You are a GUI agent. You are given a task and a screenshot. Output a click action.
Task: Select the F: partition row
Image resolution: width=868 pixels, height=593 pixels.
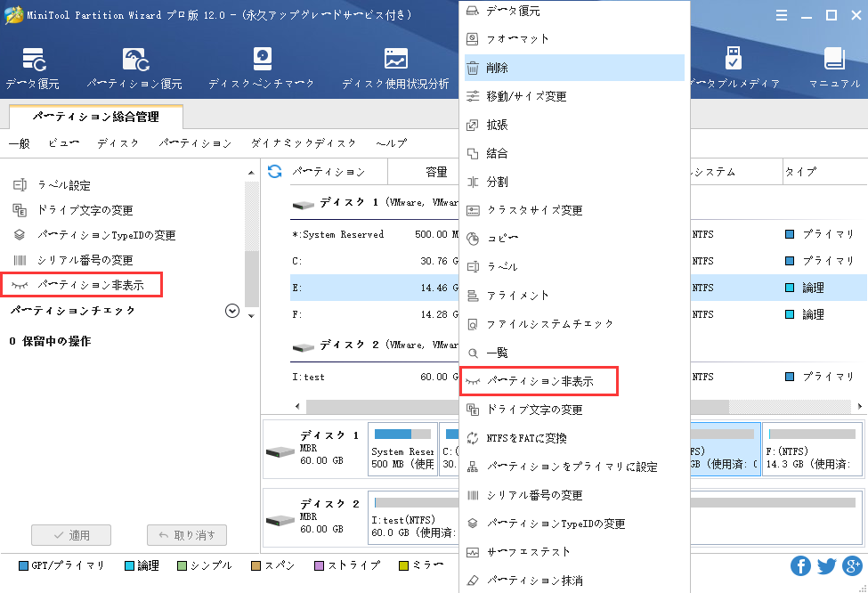pos(374,314)
